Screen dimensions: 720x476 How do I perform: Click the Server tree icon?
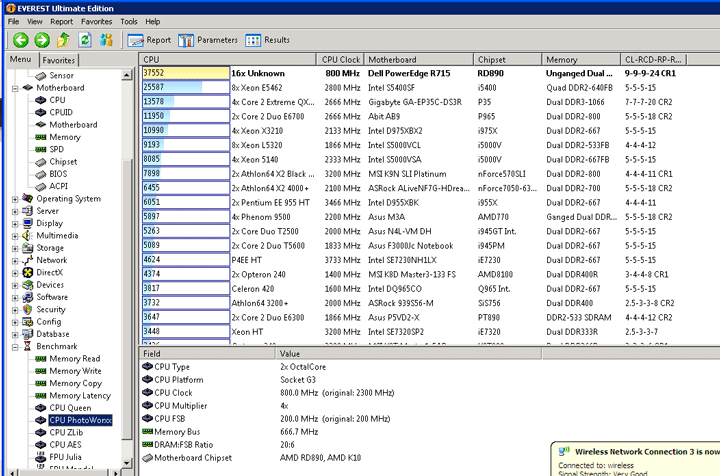coord(28,211)
